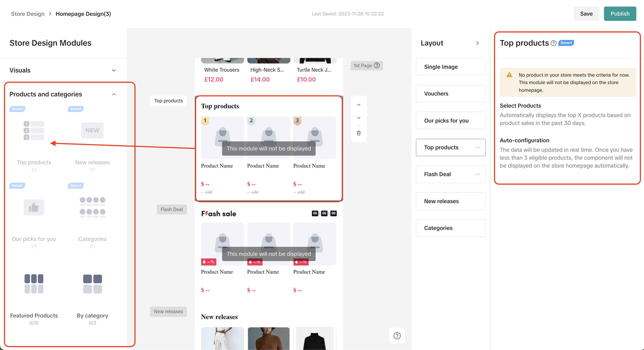The image size is (644, 350).
Task: Toggle visibility eye on Flash Deal layout item
Action: pyautogui.click(x=477, y=174)
